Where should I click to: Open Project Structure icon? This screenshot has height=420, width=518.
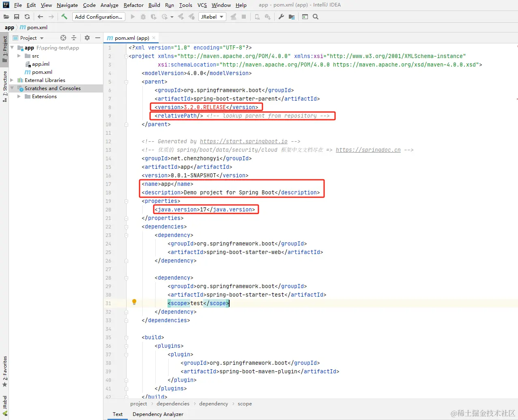292,17
